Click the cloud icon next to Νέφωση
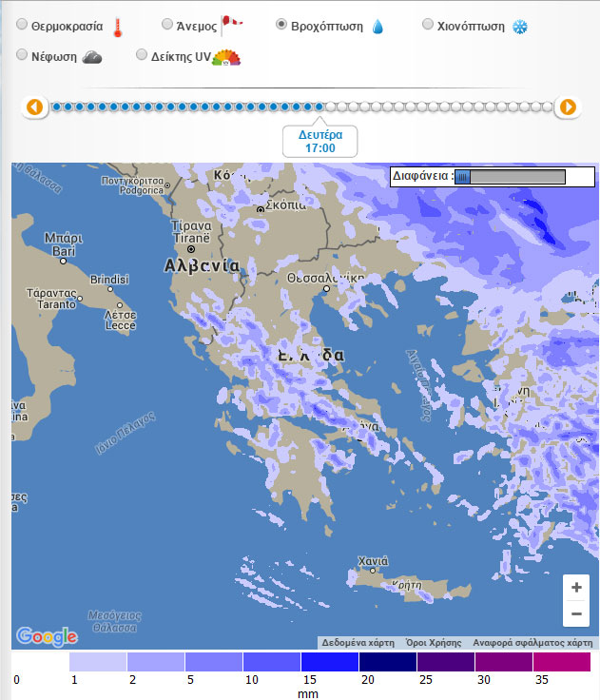Viewport: 600px width, 700px height. click(x=92, y=57)
